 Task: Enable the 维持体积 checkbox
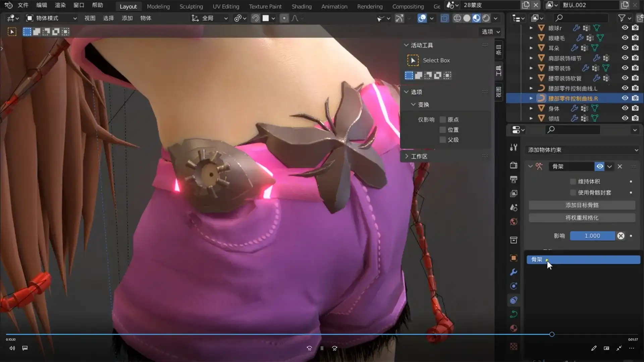coord(573,181)
